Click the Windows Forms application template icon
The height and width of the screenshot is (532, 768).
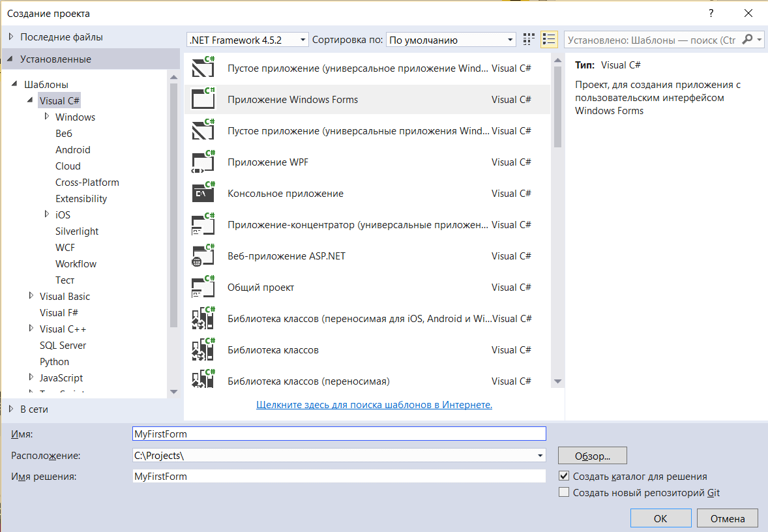pyautogui.click(x=203, y=99)
